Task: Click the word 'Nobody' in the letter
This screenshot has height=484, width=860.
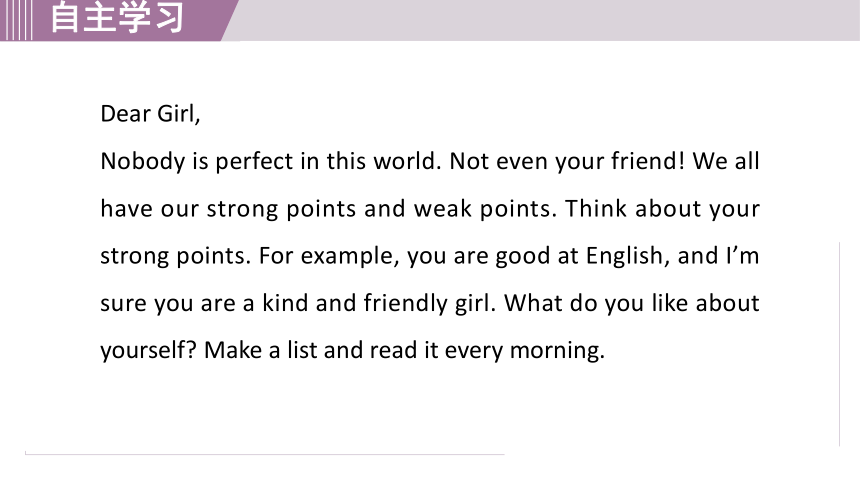Action: point(143,162)
